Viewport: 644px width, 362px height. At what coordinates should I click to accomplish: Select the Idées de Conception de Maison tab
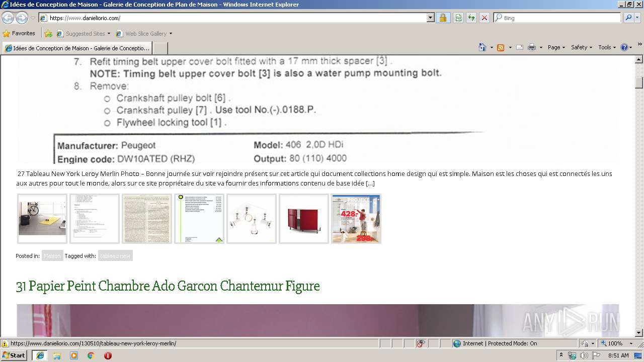point(77,48)
